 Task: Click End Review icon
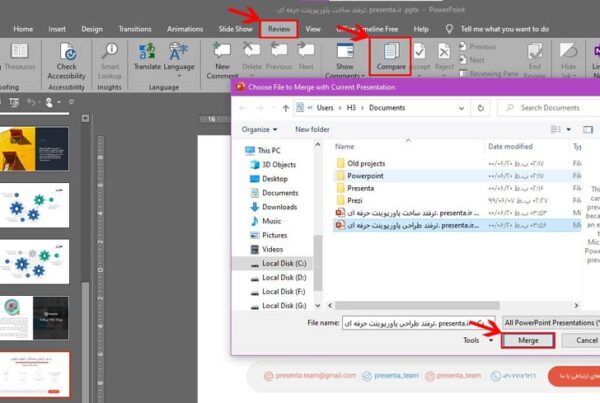[535, 59]
